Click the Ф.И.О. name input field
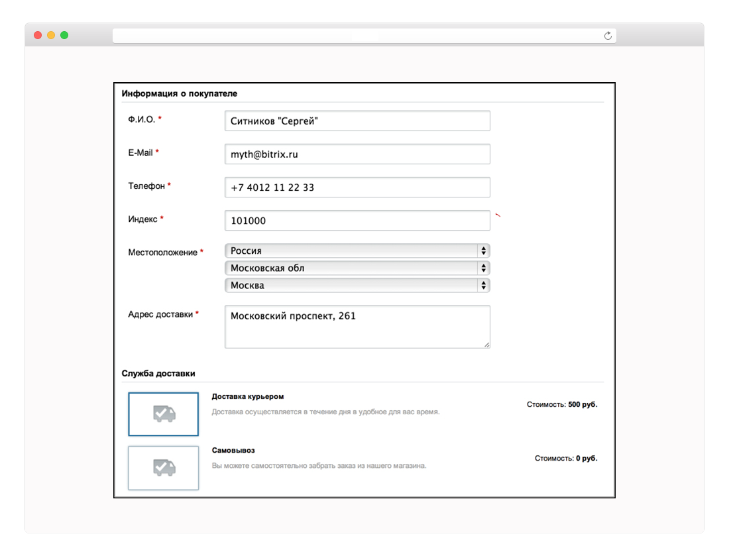Image resolution: width=729 pixels, height=560 pixels. (x=357, y=121)
